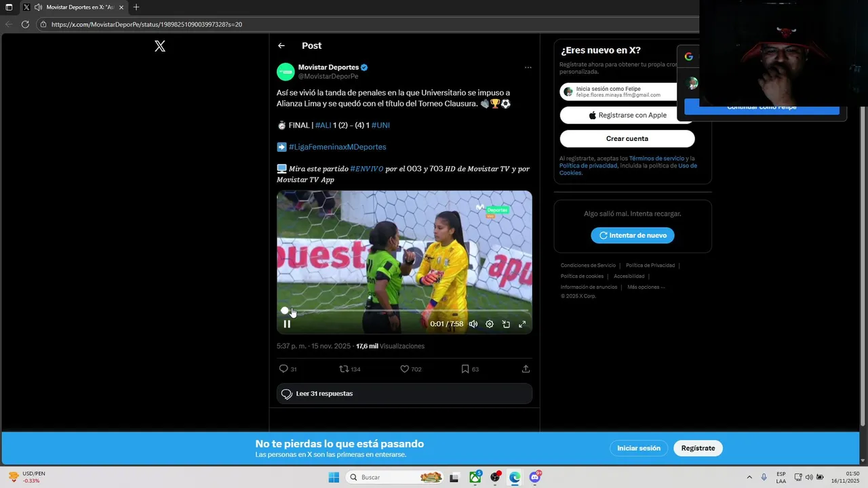Viewport: 868px width, 488px height.
Task: Click Movistar Deportes display name
Action: tap(328, 67)
